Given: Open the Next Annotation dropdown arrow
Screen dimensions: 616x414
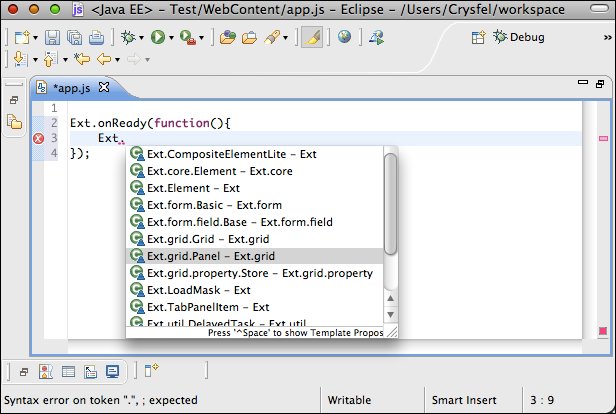Looking at the screenshot, I should tap(35, 60).
